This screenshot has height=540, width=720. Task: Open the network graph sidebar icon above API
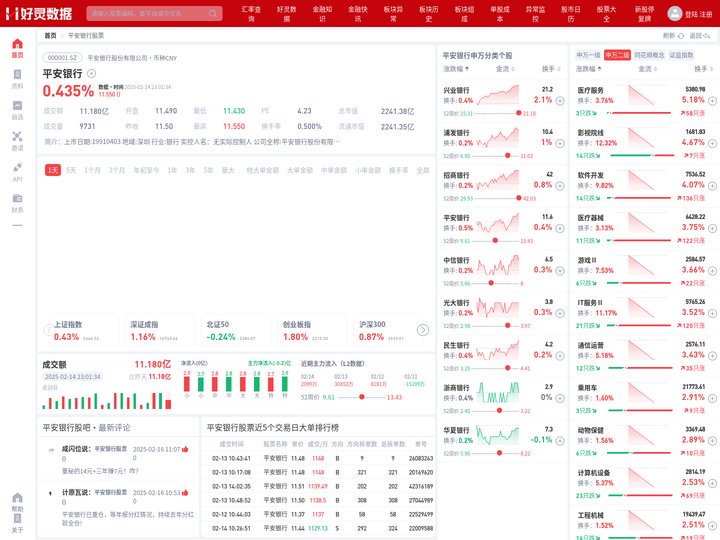(17, 136)
